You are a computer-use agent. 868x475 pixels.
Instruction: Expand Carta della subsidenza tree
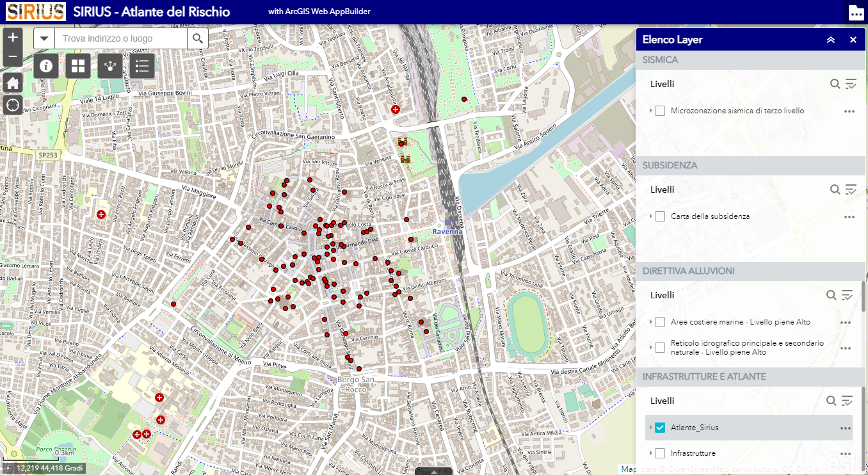tap(650, 216)
